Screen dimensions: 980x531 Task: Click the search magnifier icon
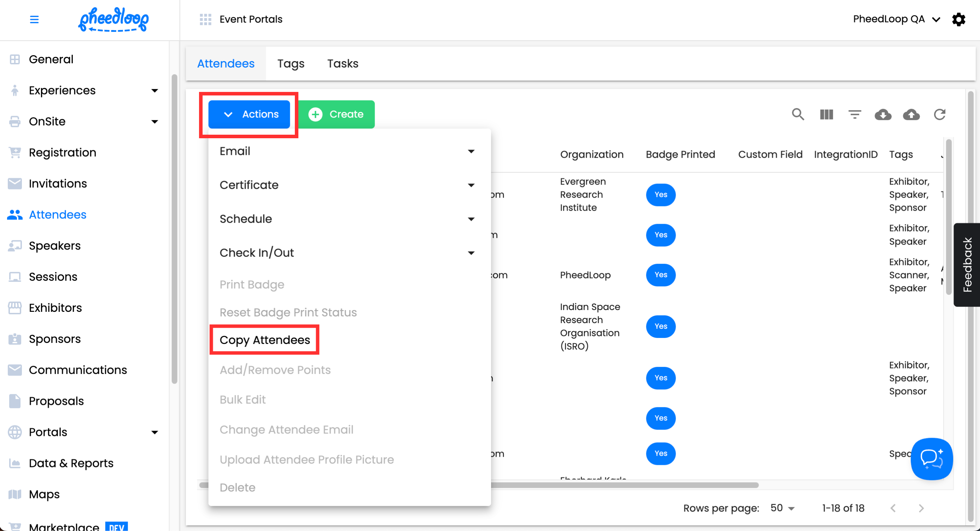click(798, 114)
